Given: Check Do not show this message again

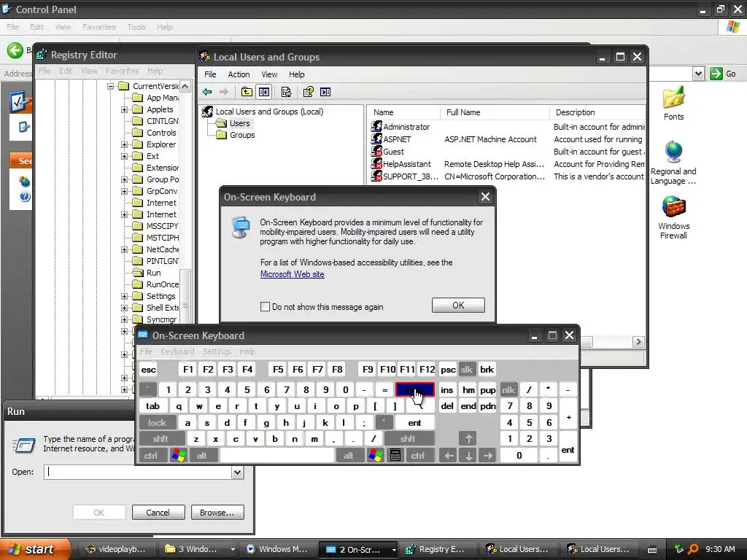Looking at the screenshot, I should pyautogui.click(x=266, y=307).
